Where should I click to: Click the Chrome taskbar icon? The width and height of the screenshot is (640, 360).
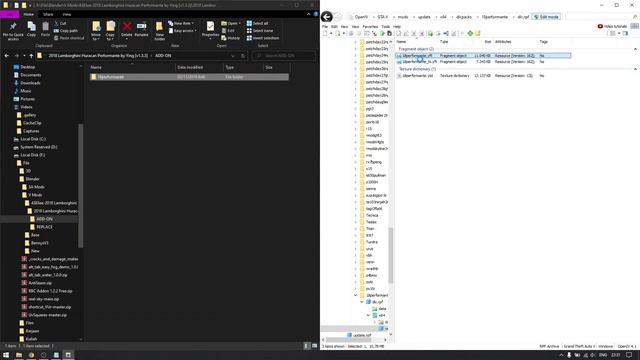tap(31, 355)
